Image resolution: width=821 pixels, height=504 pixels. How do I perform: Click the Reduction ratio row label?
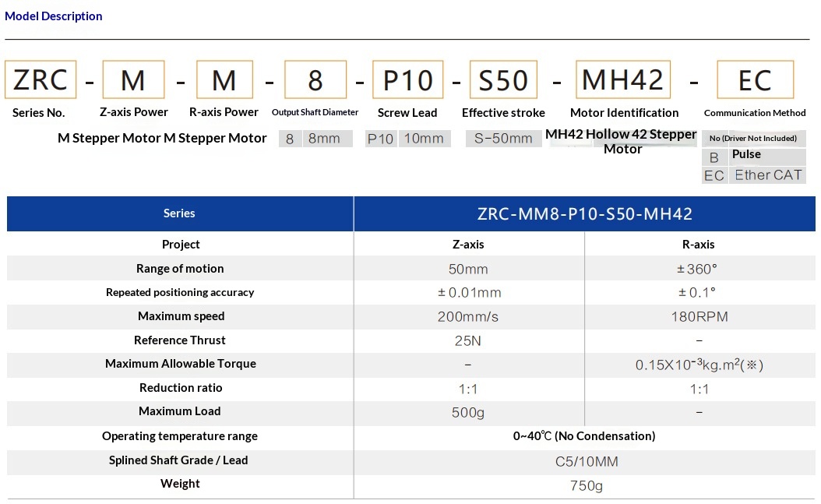pos(181,388)
